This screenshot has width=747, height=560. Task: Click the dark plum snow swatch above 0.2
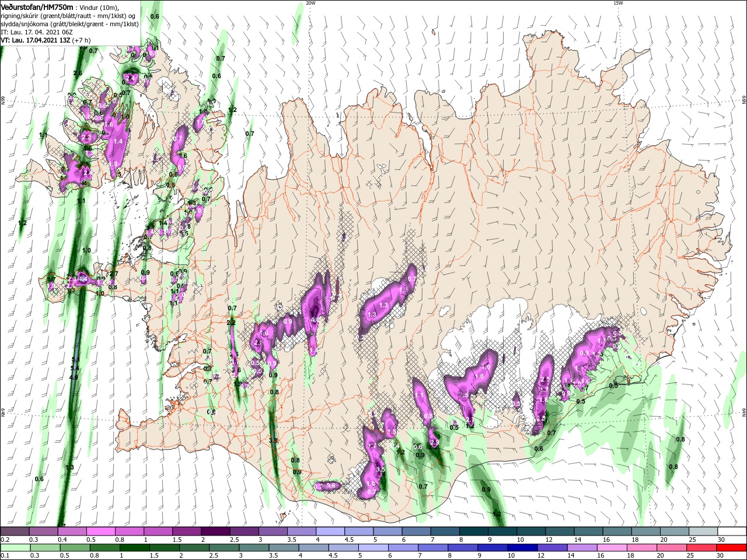click(x=15, y=531)
